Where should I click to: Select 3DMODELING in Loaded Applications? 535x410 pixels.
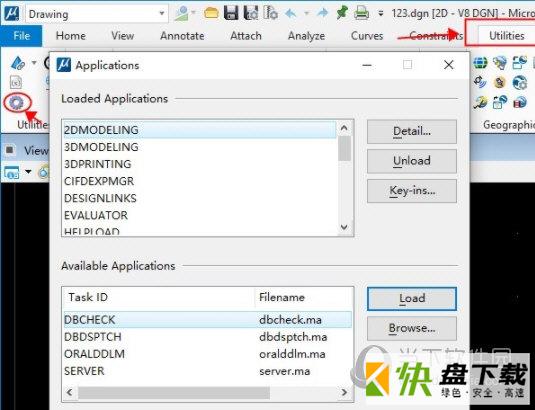pos(200,147)
